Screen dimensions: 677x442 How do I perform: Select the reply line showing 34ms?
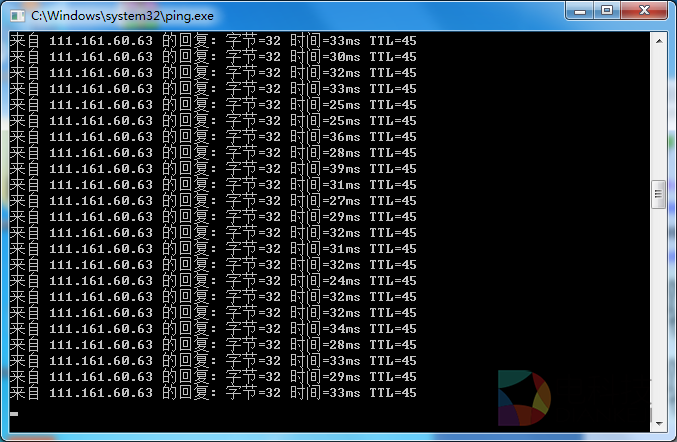point(212,329)
